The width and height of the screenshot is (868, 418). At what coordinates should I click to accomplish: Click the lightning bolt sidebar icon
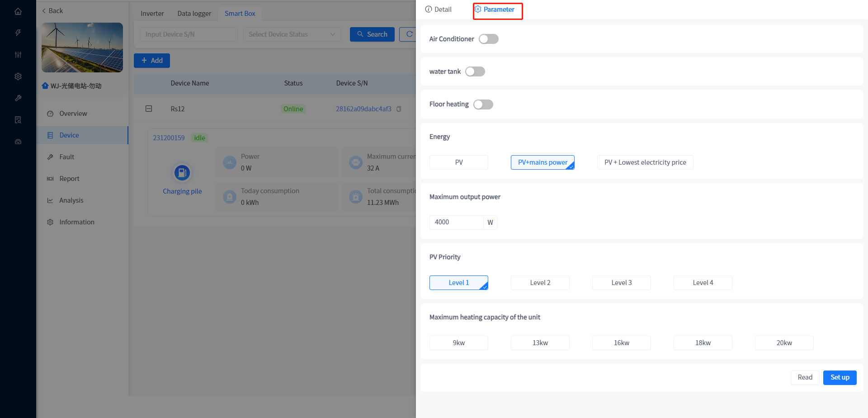tap(18, 33)
